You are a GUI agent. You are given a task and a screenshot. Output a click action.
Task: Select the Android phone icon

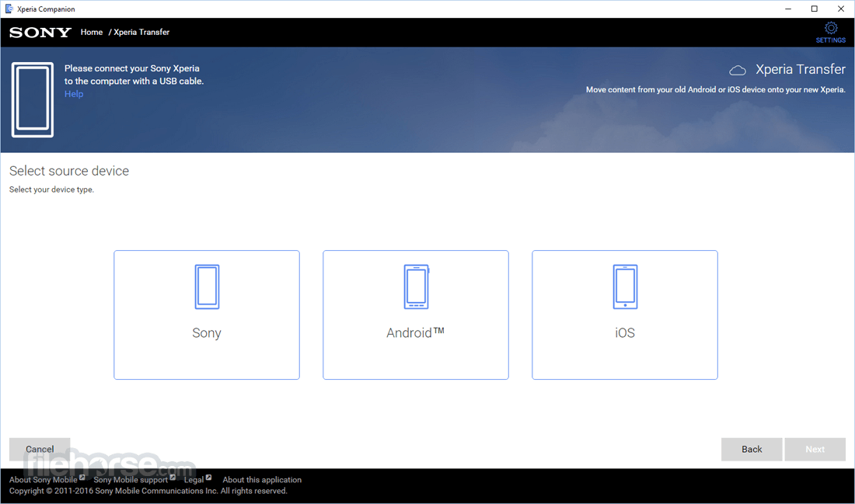[416, 287]
